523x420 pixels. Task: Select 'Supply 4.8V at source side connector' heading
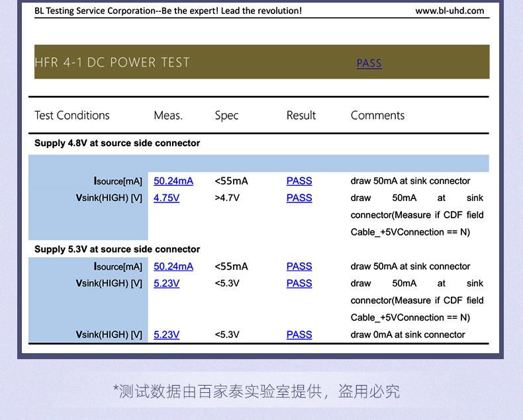[117, 143]
